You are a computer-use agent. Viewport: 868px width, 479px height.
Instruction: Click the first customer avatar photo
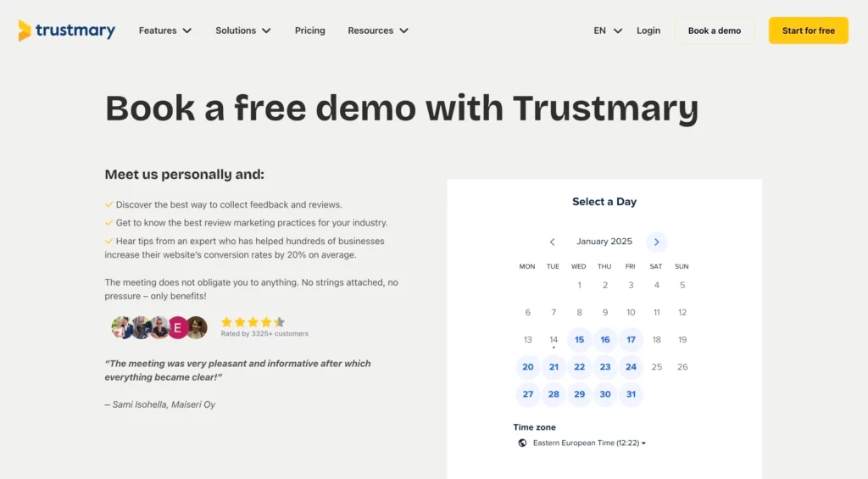coord(121,328)
